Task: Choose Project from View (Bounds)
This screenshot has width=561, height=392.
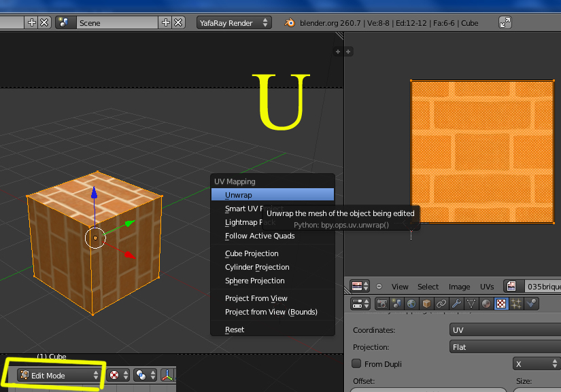Action: tap(273, 312)
